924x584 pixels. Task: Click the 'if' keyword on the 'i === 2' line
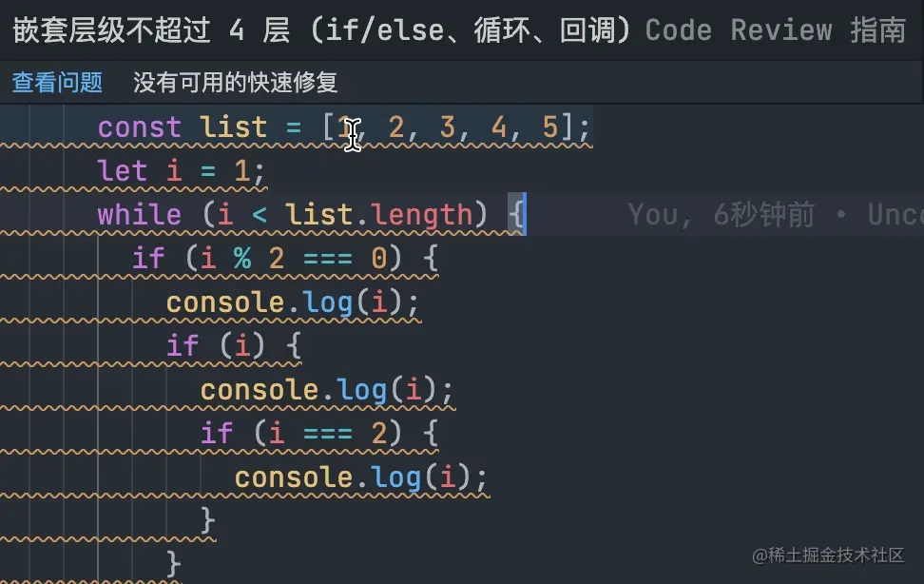point(217,434)
